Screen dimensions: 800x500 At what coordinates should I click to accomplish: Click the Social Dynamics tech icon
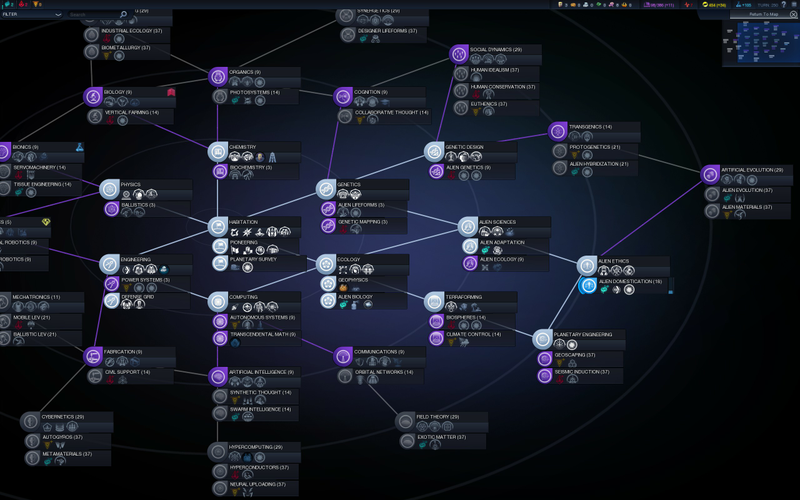459,54
